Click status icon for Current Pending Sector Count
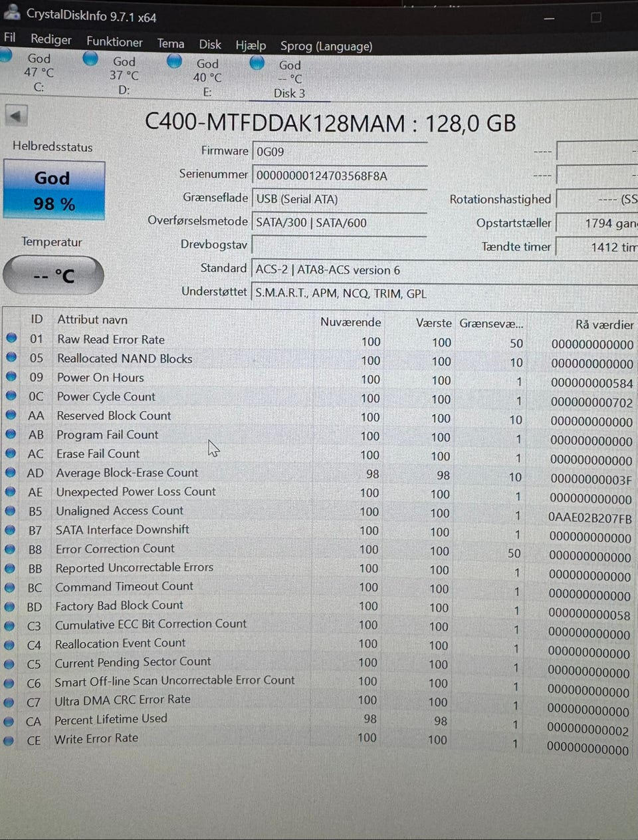The width and height of the screenshot is (638, 840). click(9, 664)
